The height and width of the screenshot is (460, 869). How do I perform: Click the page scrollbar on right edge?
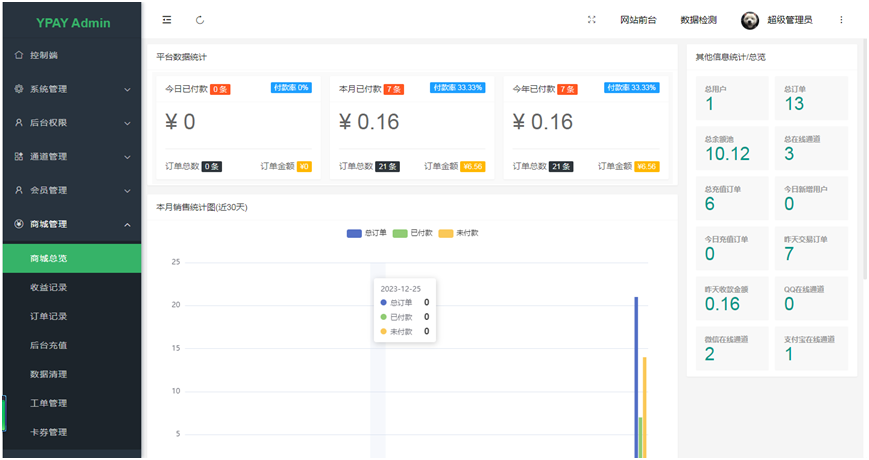click(865, 161)
